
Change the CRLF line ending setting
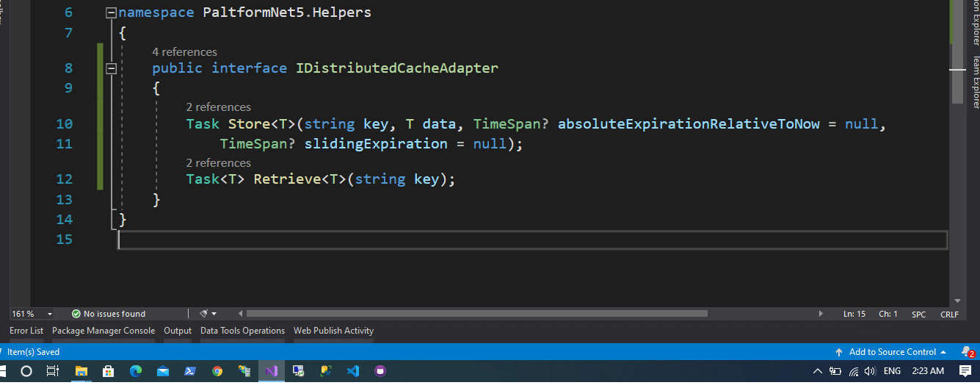949,314
